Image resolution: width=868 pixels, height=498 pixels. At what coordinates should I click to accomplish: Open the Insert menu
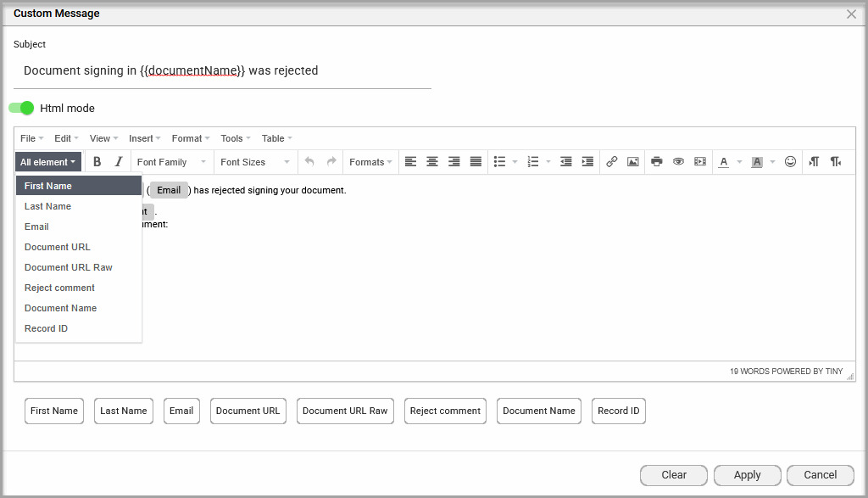(144, 138)
